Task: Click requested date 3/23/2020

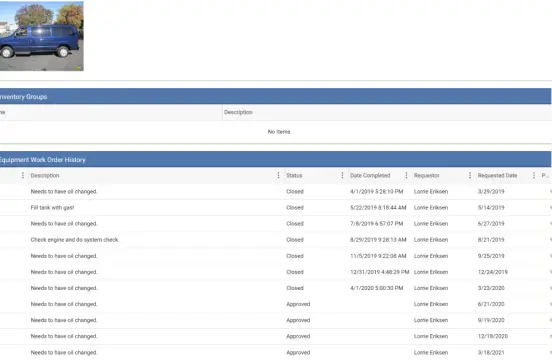Action: [x=491, y=288]
